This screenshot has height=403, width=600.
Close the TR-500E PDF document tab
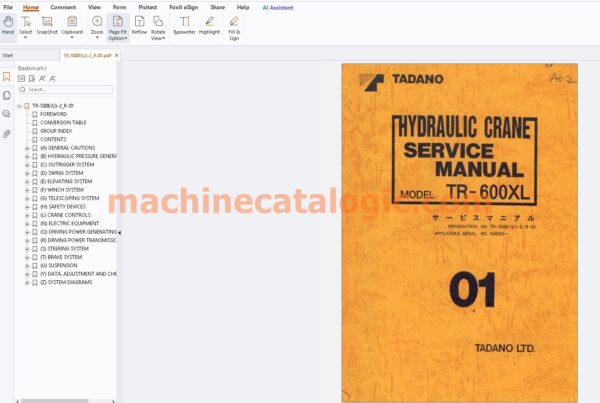tap(117, 55)
